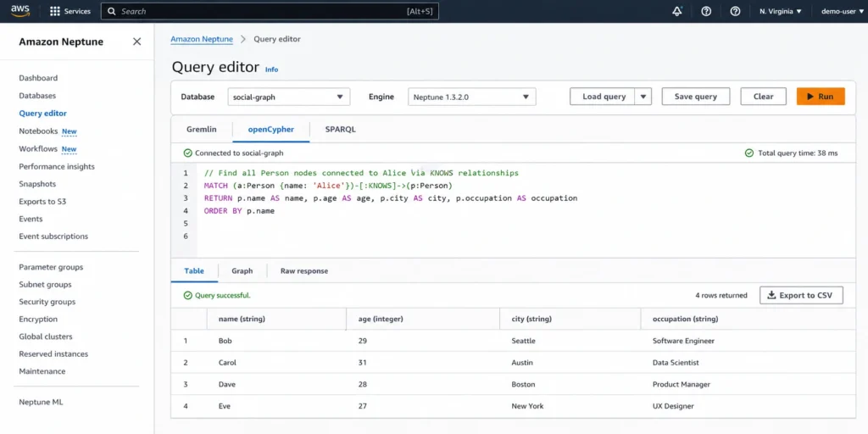
Task: Select the Bob name cell
Action: (225, 341)
